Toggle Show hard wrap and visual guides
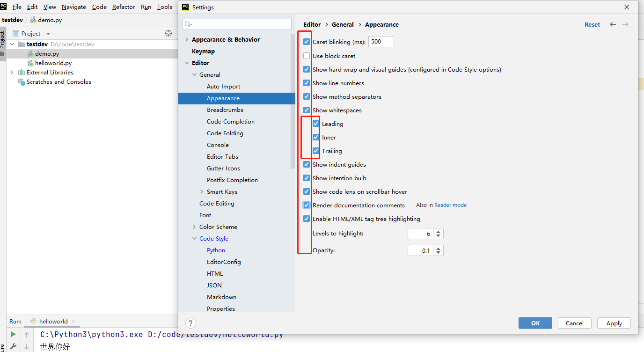This screenshot has width=644, height=352. (307, 69)
